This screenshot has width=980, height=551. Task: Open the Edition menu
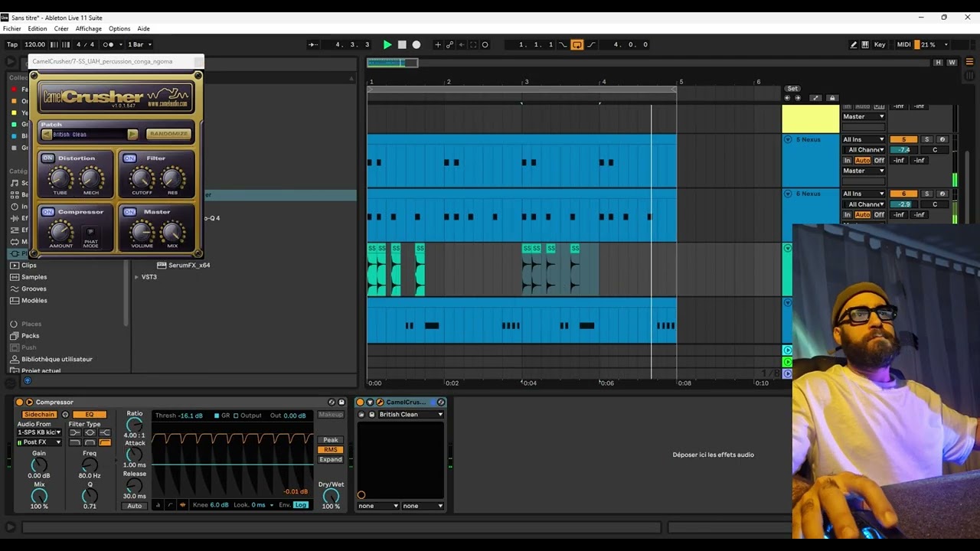(x=38, y=28)
